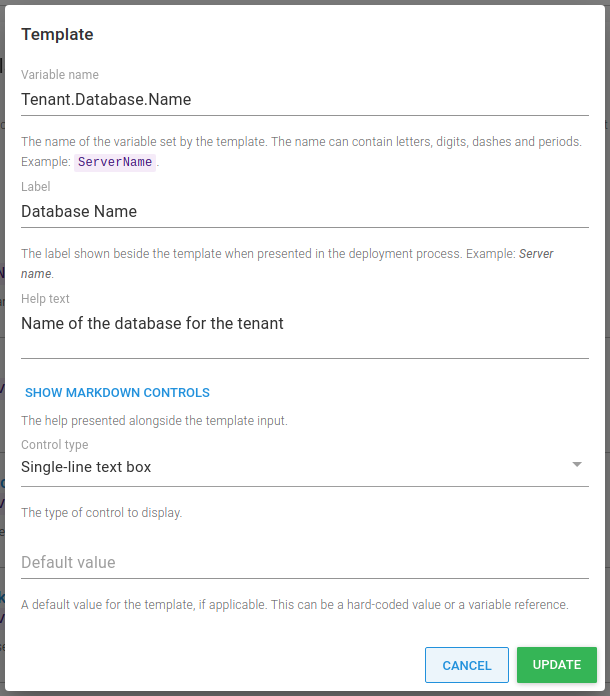
Task: Click the help presented alongside template hint
Action: click(154, 421)
